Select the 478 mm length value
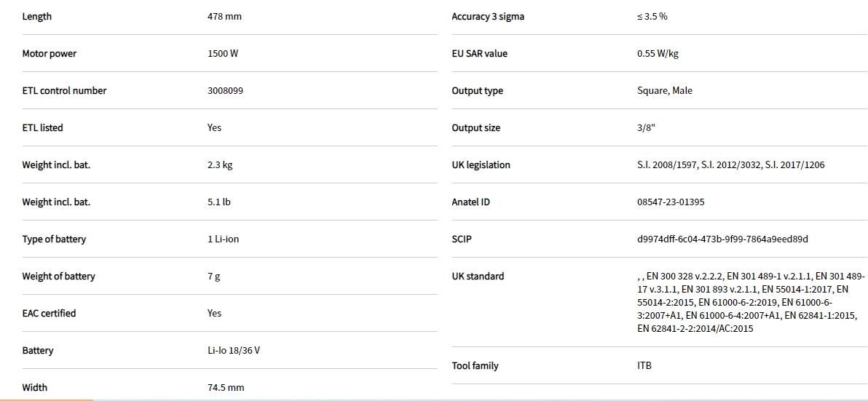The image size is (868, 401). [x=224, y=17]
